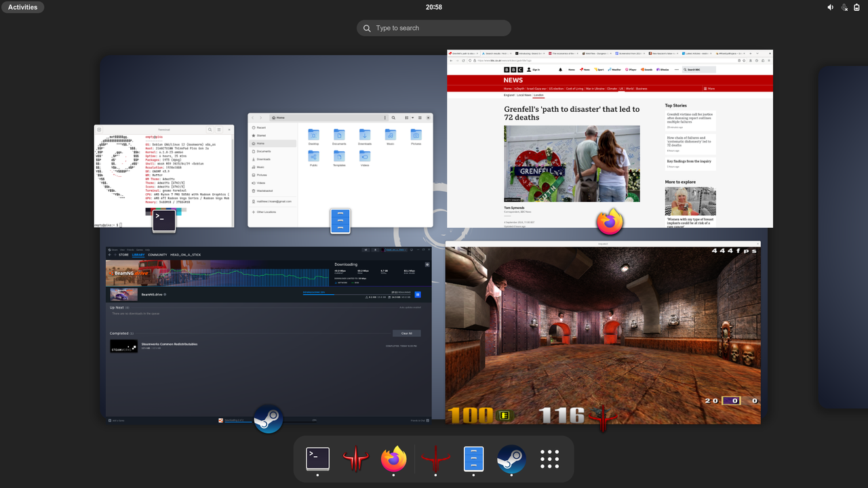868x488 pixels.
Task: Click BBC notification bell in Firefox
Action: point(560,69)
